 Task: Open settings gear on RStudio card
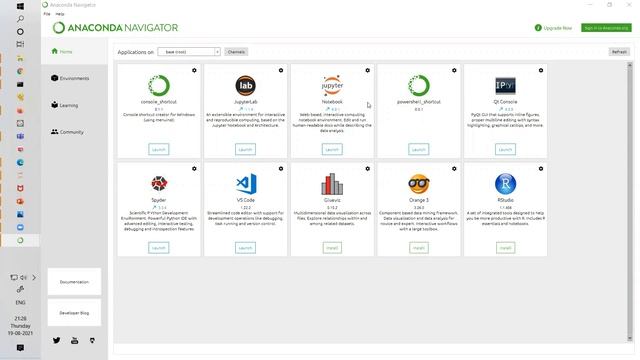coord(541,169)
